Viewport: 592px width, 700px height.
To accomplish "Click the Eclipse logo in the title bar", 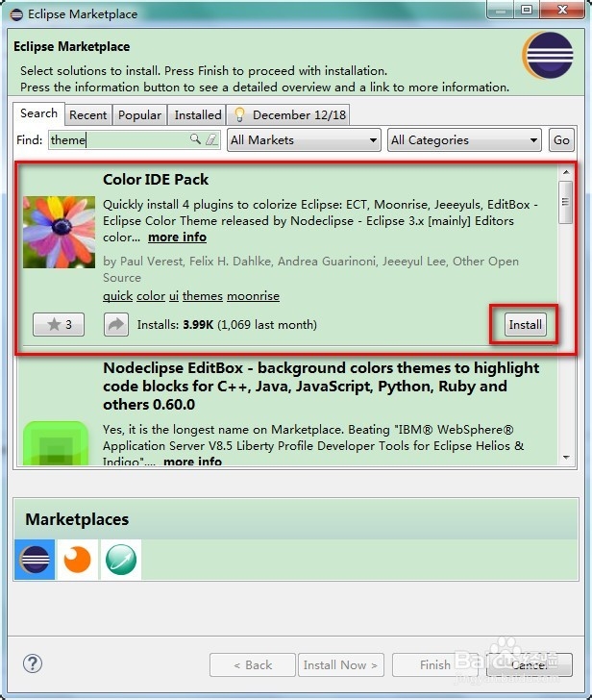I will click(x=16, y=14).
